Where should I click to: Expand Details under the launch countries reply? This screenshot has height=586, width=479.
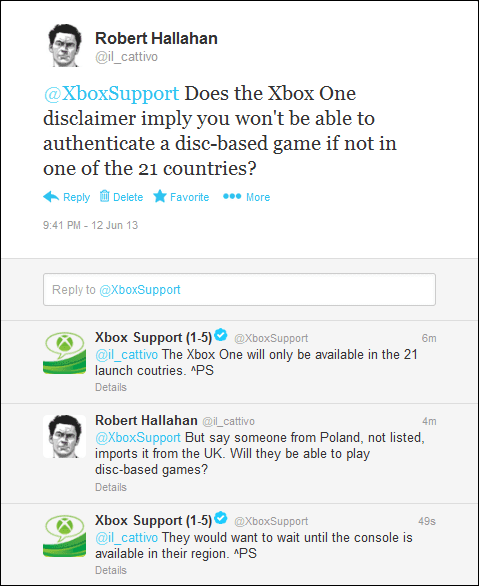pyautogui.click(x=111, y=387)
